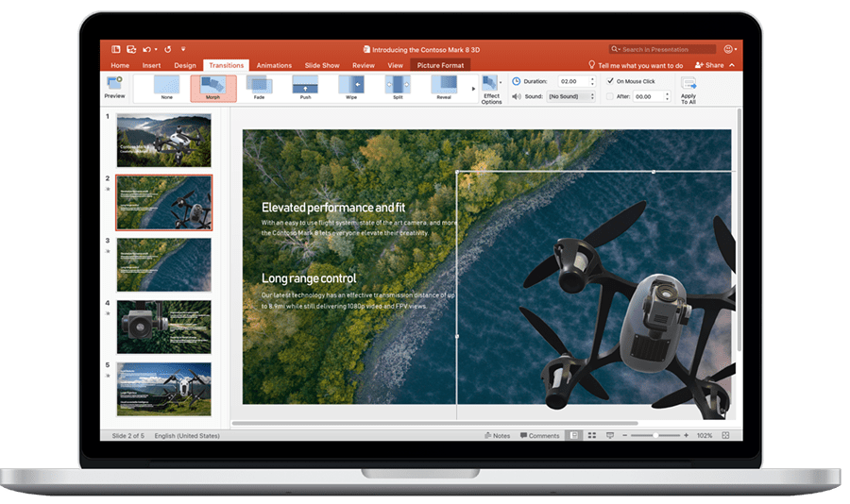Screen dimensions: 850x504
Task: Click the Sound speaker icon
Action: pyautogui.click(x=516, y=96)
